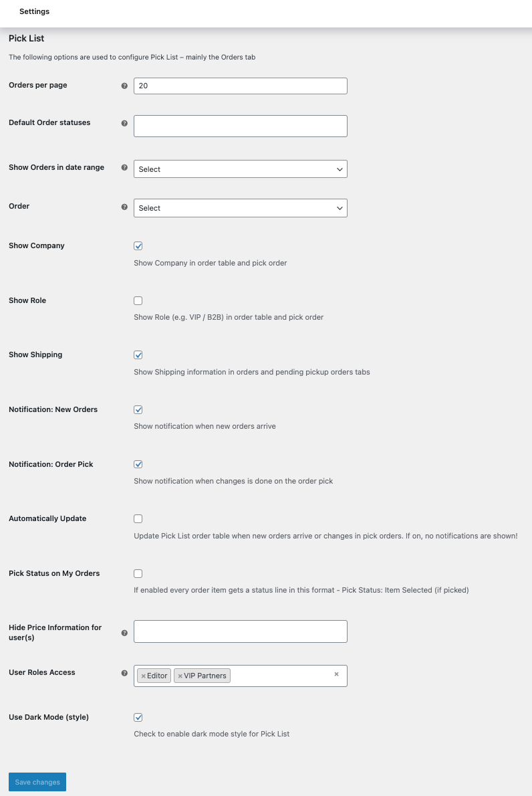
Task: Click help icon next to User Roles Access
Action: (x=124, y=673)
